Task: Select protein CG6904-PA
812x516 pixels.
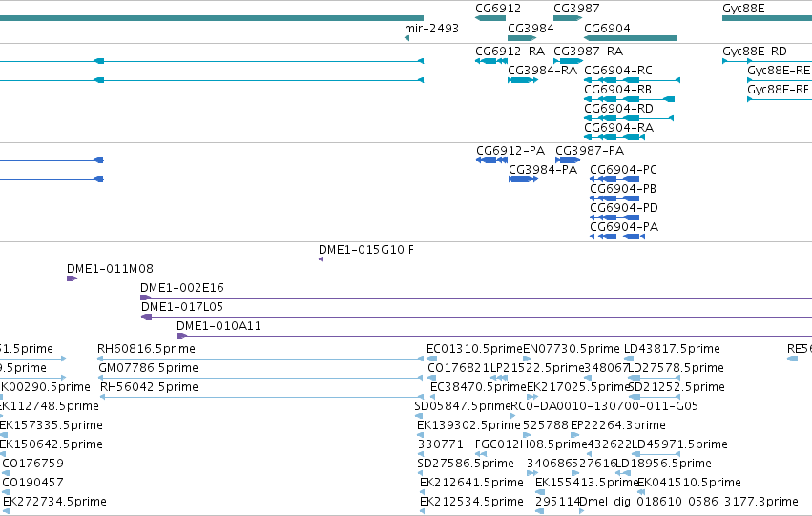Action: click(x=624, y=227)
